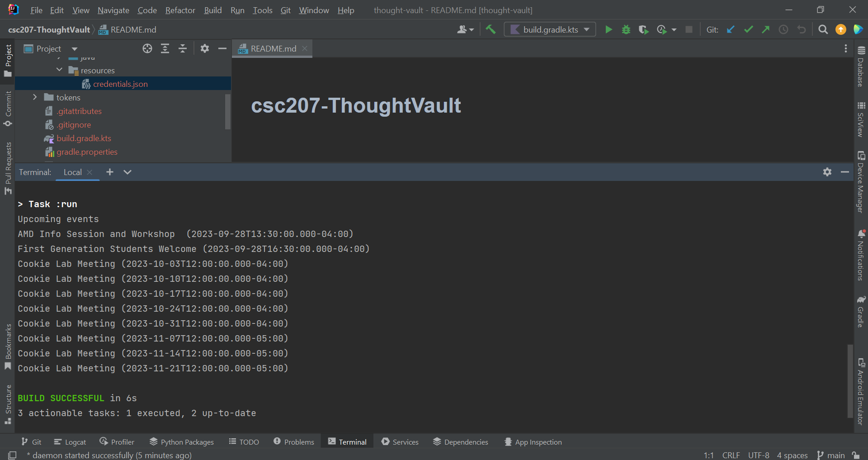Image resolution: width=868 pixels, height=460 pixels.
Task: Commit changes with Git checkmark icon
Action: click(749, 29)
